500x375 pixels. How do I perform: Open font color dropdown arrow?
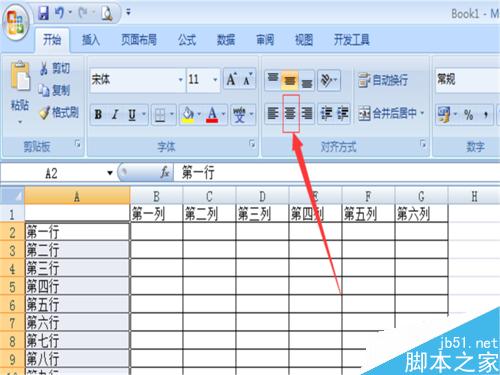click(223, 115)
